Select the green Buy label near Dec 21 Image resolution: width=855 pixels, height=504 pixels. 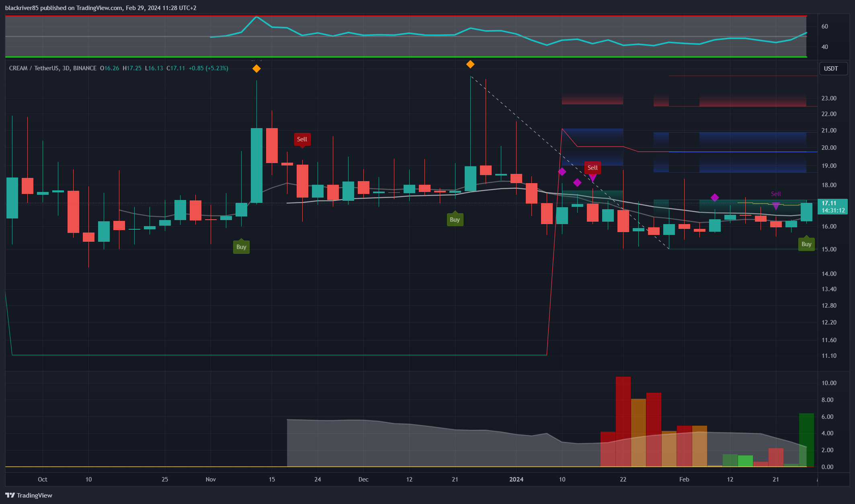pos(455,219)
